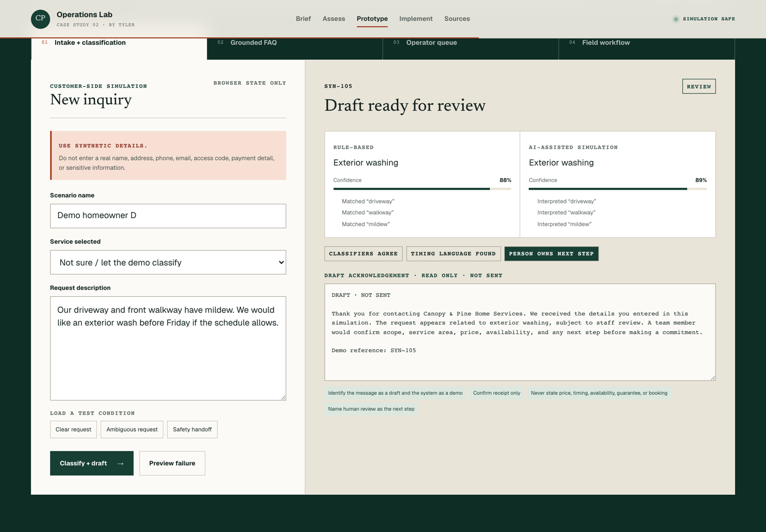
Task: Open the Assess nav item
Action: click(x=334, y=19)
